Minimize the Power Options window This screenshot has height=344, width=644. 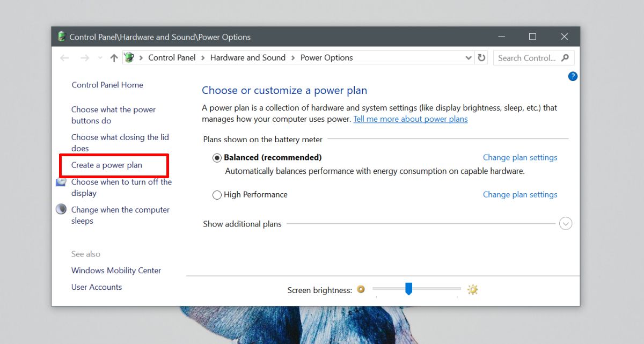click(501, 36)
